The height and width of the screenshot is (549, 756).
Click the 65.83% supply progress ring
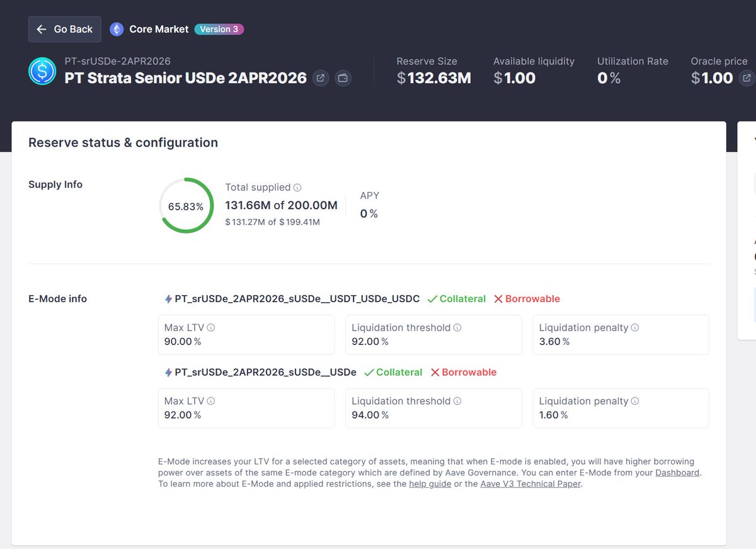[x=186, y=206]
